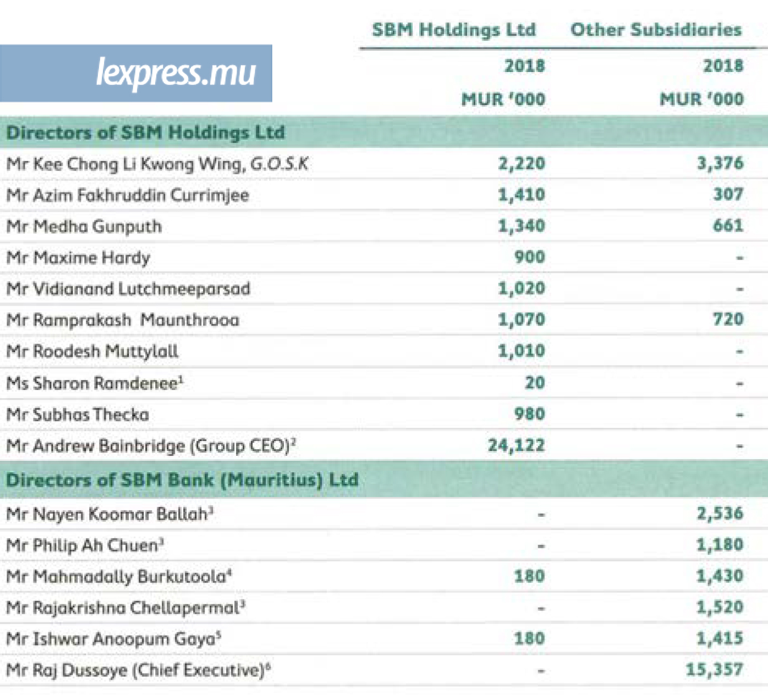
Task: Click the 15,357 value for Mr Raj Dussoye
Action: 714,669
